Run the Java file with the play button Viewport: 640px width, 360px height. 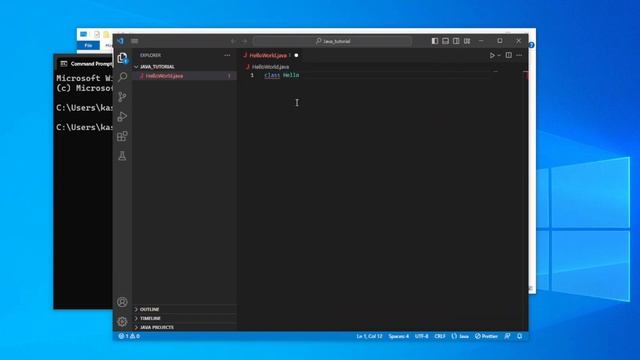point(492,55)
